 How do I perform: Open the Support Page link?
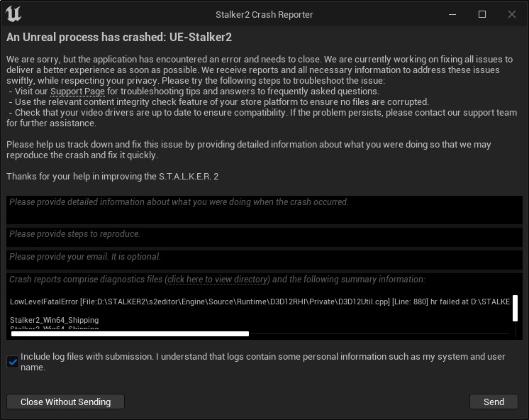[x=77, y=92]
